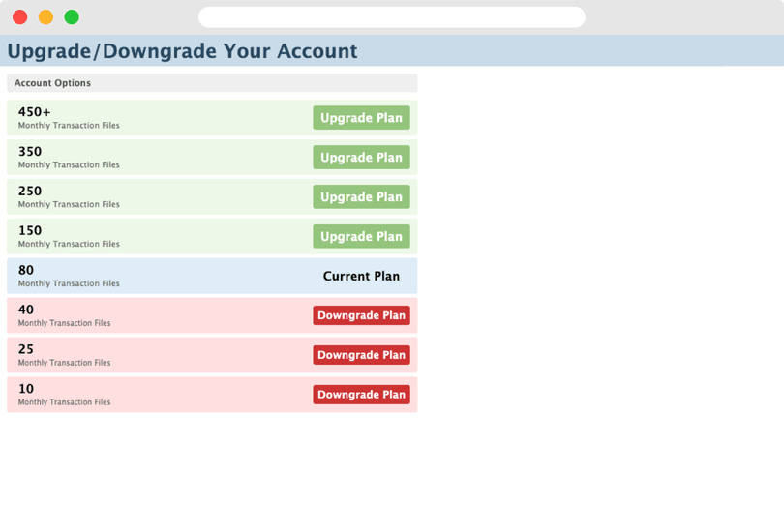Focus the browser address bar
784x532 pixels.
coord(391,17)
